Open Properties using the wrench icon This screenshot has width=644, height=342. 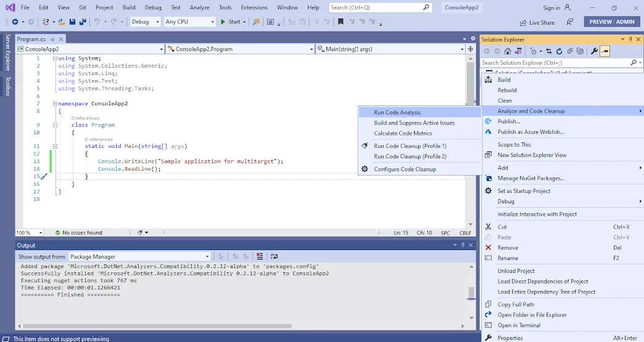pos(594,51)
